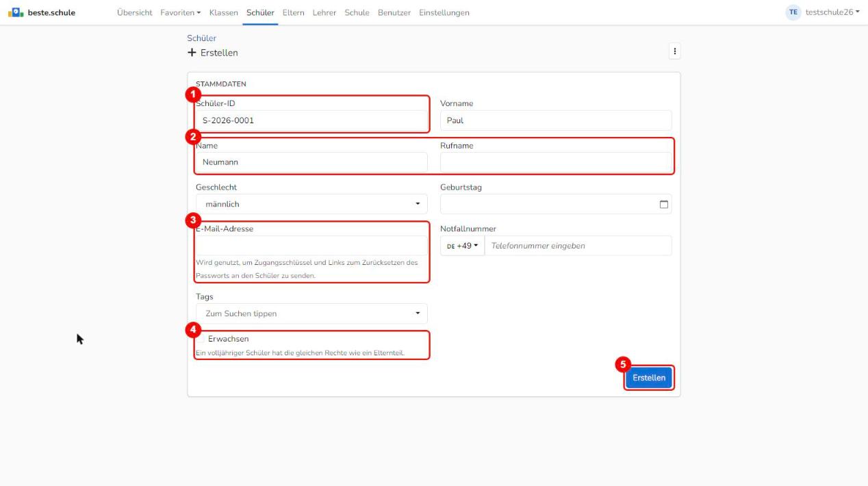Focus the Schüler-ID field

click(x=311, y=120)
